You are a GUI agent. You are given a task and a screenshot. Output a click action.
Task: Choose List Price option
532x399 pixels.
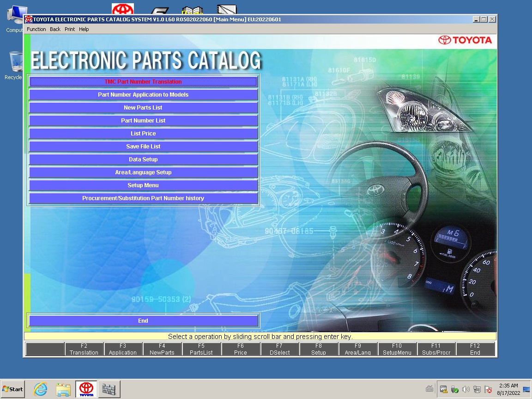coord(143,134)
